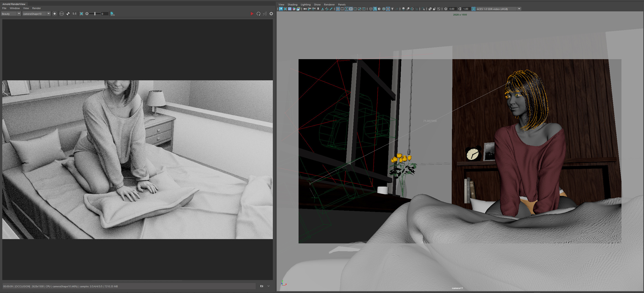
Task: Toggle Use All Lights bulb icon
Action: pos(392,9)
